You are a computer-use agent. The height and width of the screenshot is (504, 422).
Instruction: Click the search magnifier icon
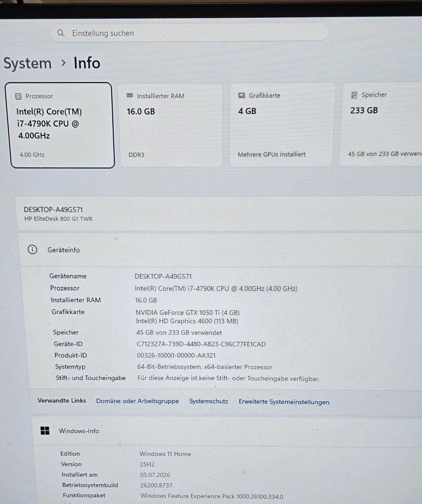click(x=61, y=33)
